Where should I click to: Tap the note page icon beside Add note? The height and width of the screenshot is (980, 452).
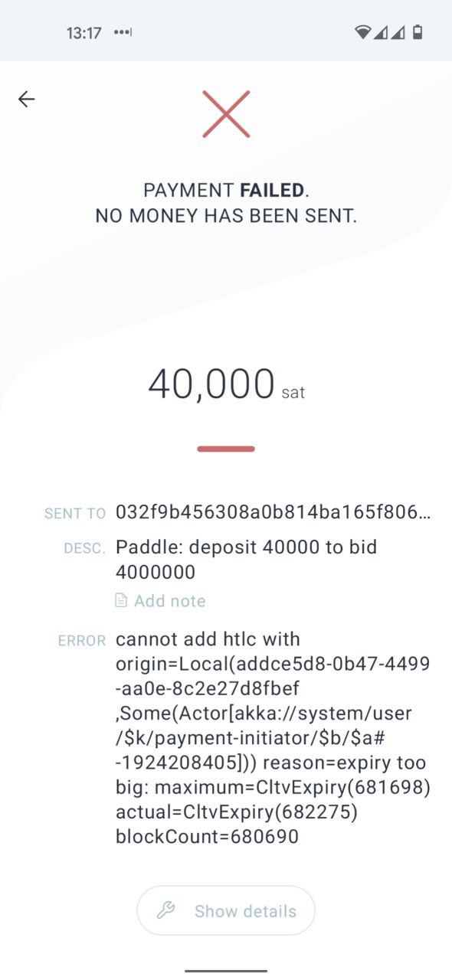[121, 601]
